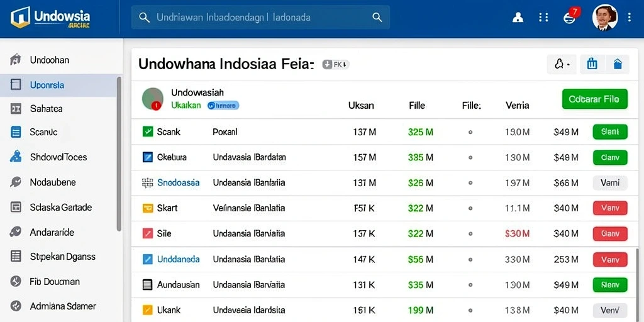Screen dimensions: 644x322
Task: Click the Verria column header
Action: point(517,106)
